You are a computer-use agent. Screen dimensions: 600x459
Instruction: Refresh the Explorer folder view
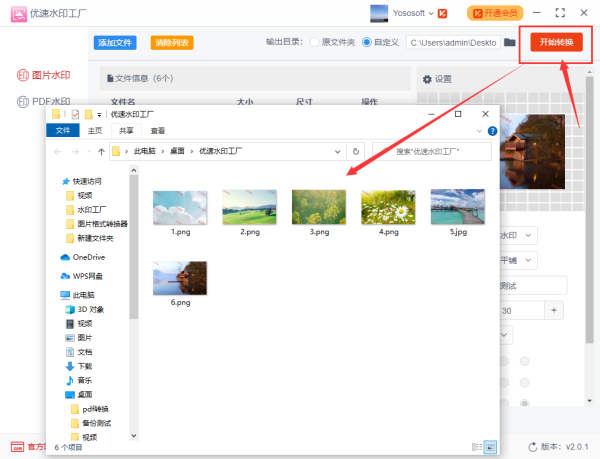[x=356, y=151]
